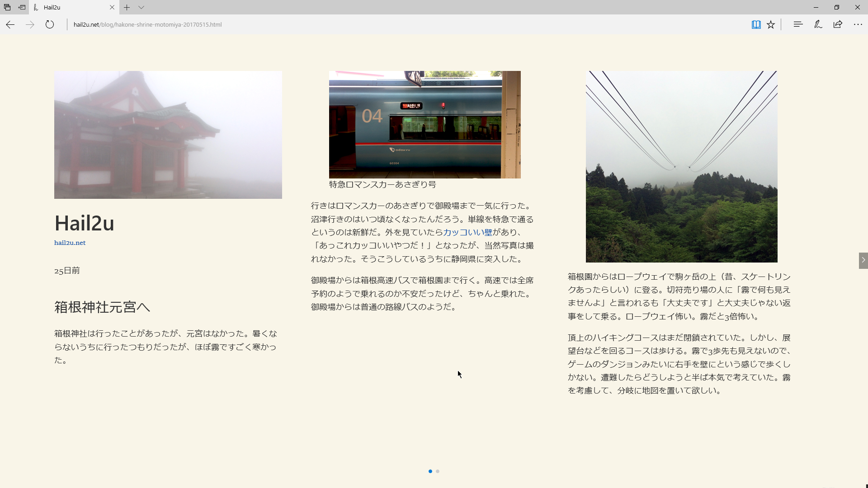
Task: Open the hail2u.net link
Action: [x=69, y=243]
